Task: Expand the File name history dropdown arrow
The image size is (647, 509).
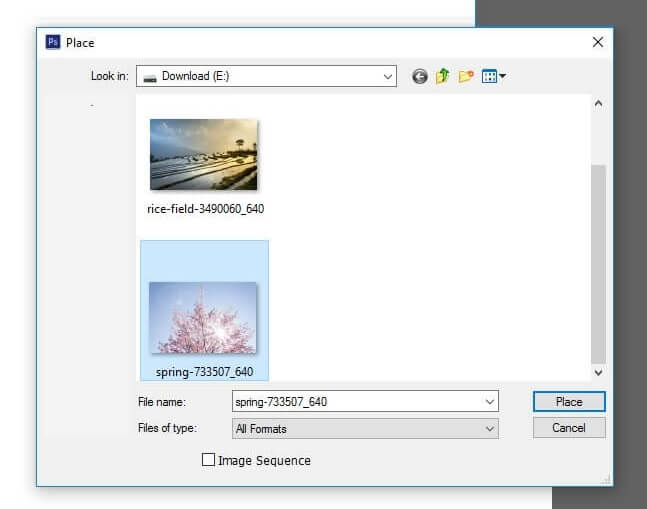Action: (490, 401)
